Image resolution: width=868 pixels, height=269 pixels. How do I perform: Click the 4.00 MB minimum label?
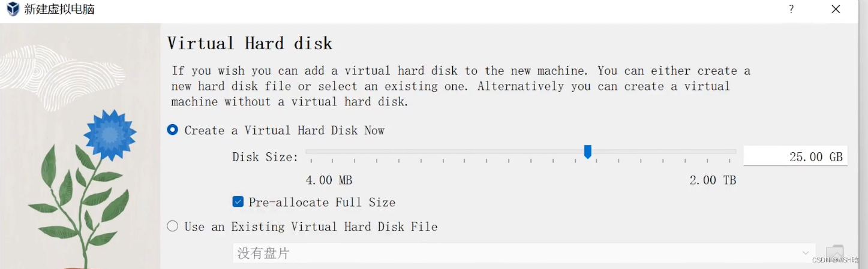[x=329, y=180]
